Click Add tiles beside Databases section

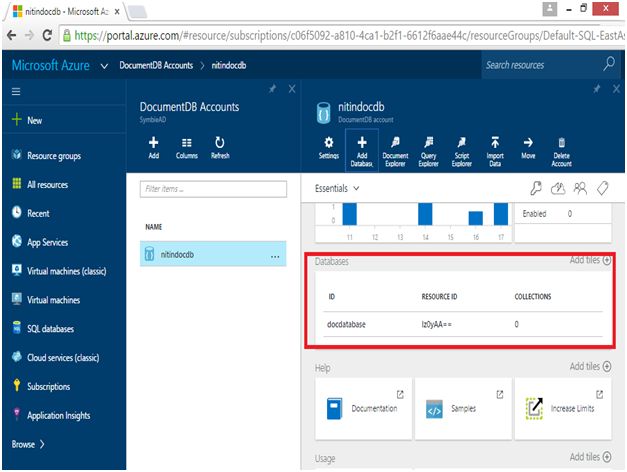(590, 260)
